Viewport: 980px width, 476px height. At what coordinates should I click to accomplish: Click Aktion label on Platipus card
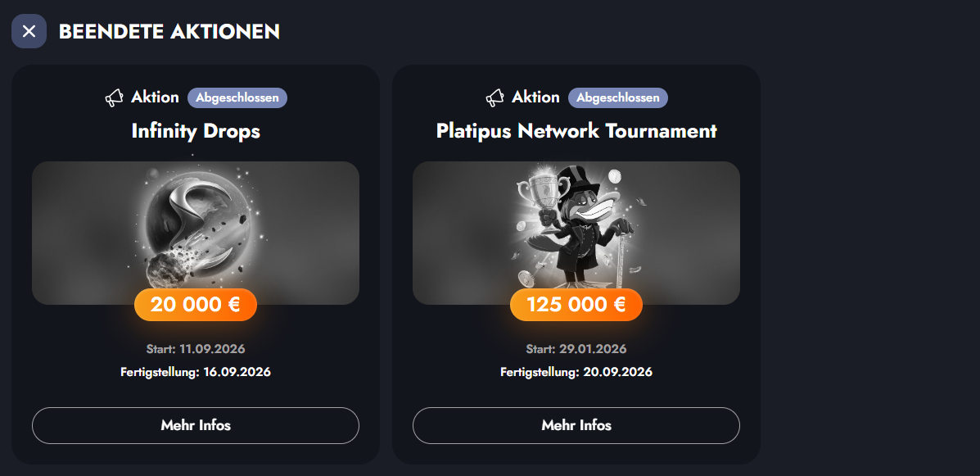pos(535,97)
